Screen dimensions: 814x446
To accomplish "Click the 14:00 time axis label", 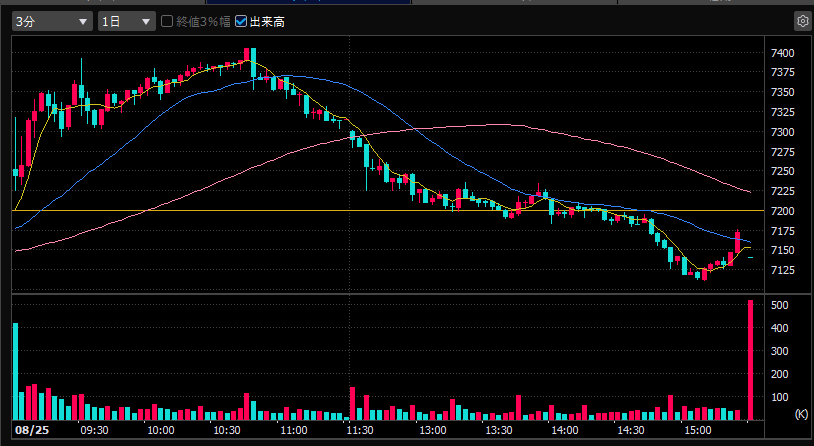I will point(565,430).
